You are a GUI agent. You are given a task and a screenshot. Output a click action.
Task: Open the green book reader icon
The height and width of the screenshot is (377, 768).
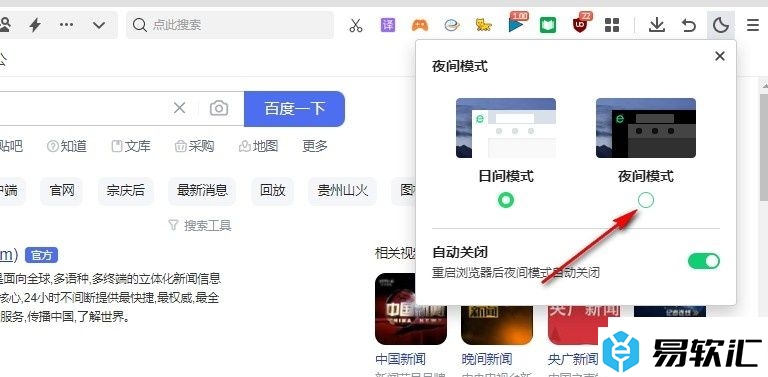pyautogui.click(x=548, y=25)
